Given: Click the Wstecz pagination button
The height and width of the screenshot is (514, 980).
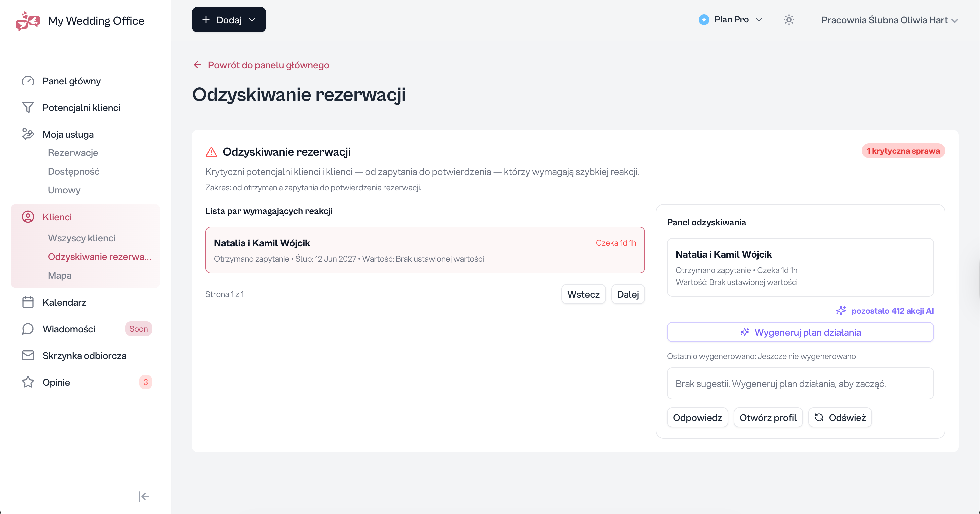Looking at the screenshot, I should click(x=583, y=294).
